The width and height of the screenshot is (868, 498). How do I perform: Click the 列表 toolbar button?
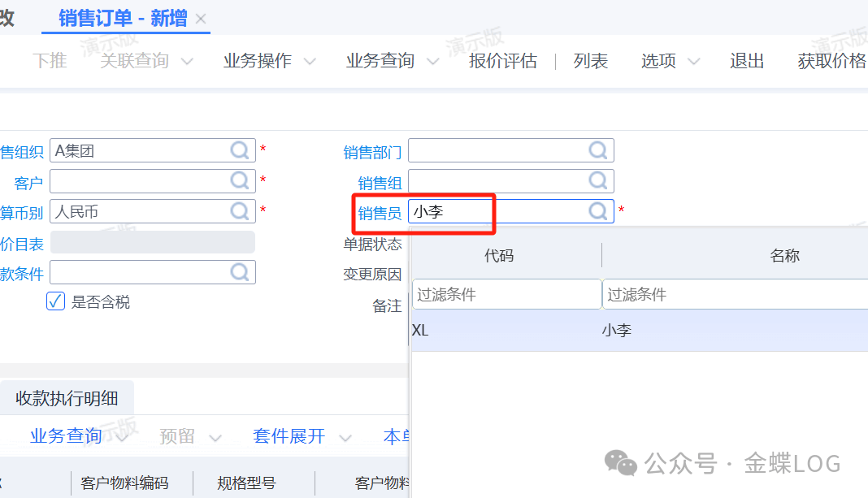coord(590,61)
